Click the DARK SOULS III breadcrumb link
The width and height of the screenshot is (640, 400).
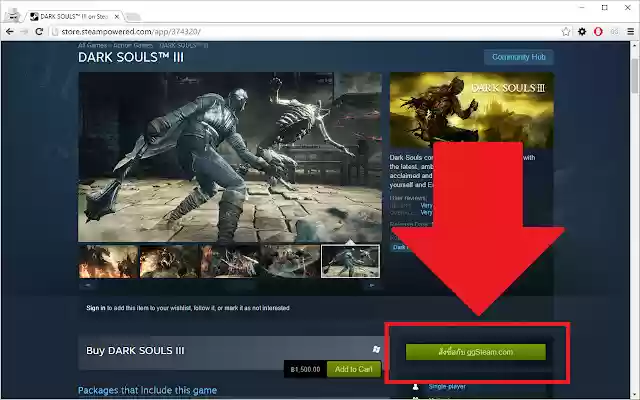[x=184, y=45]
